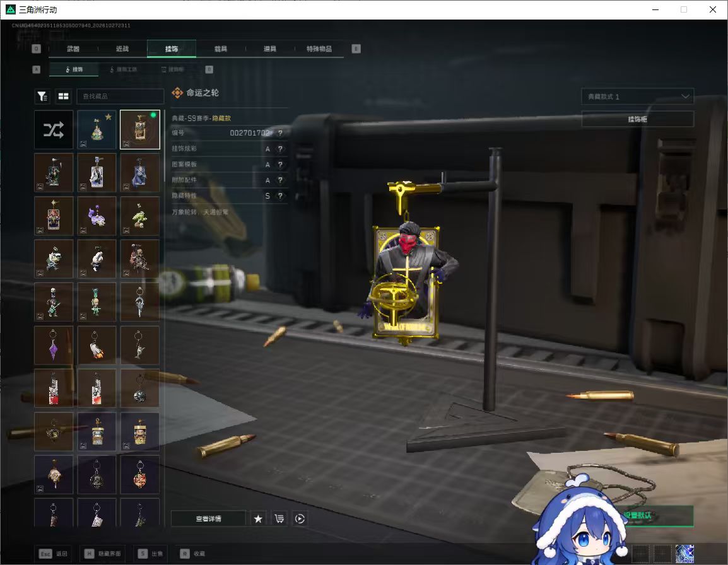Play the charm preview animation

click(300, 518)
